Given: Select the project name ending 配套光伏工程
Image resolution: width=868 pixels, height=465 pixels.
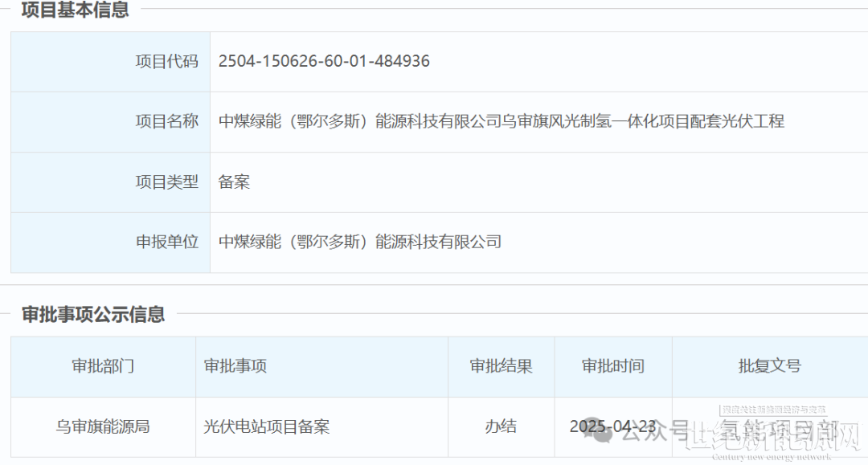Looking at the screenshot, I should click(x=501, y=121).
